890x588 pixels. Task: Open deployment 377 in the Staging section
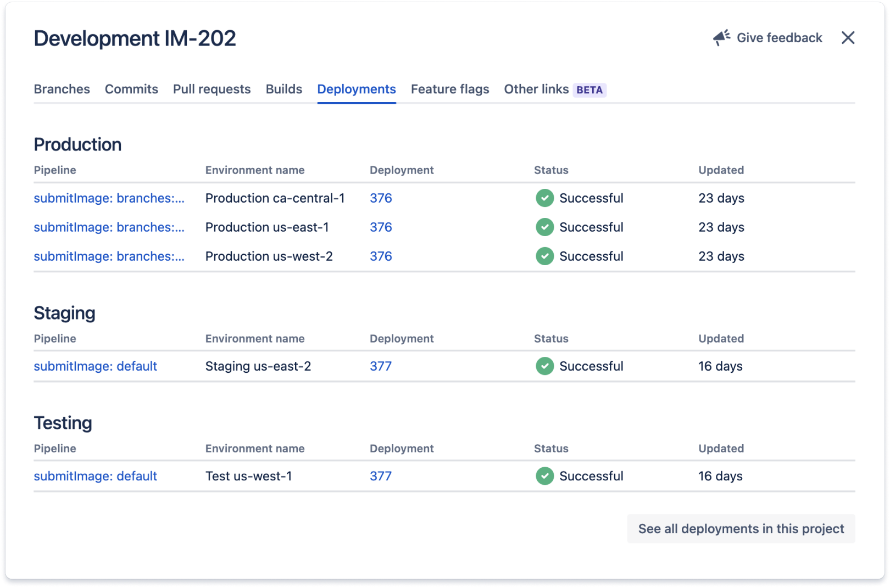381,366
